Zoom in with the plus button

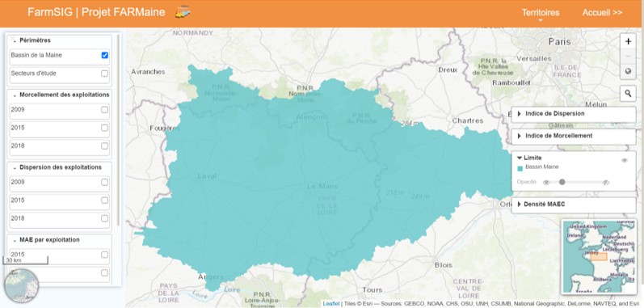click(628, 41)
